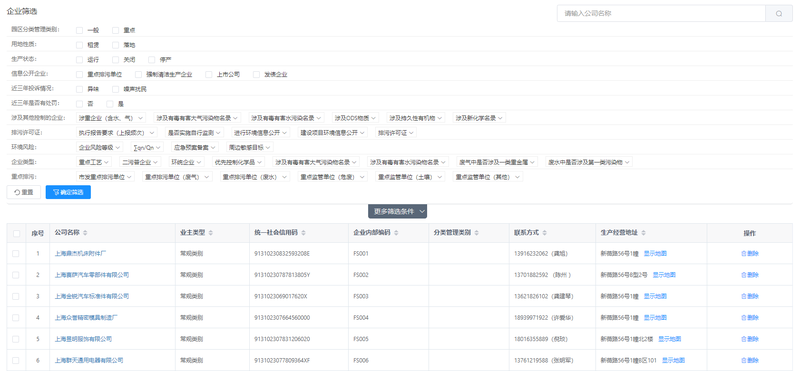Viewport: 800px width, 371px height.
Task: Select the row 4 checkbox
Action: [16, 317]
